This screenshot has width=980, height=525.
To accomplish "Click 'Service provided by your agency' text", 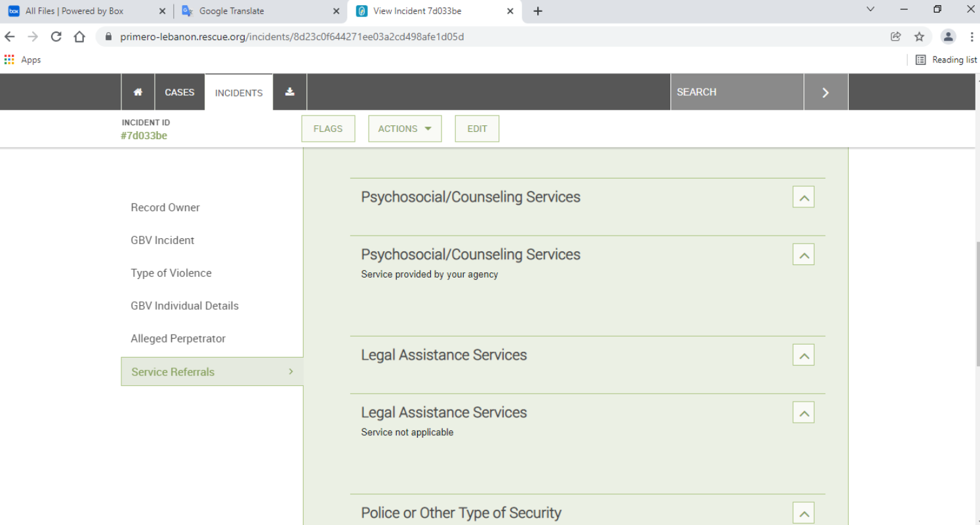I will [x=430, y=274].
